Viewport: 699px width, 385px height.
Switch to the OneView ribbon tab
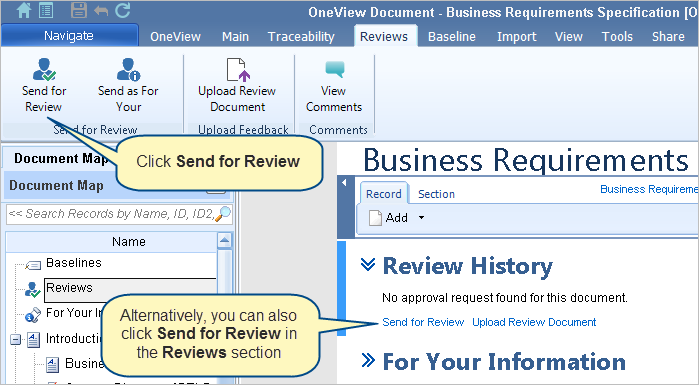175,37
